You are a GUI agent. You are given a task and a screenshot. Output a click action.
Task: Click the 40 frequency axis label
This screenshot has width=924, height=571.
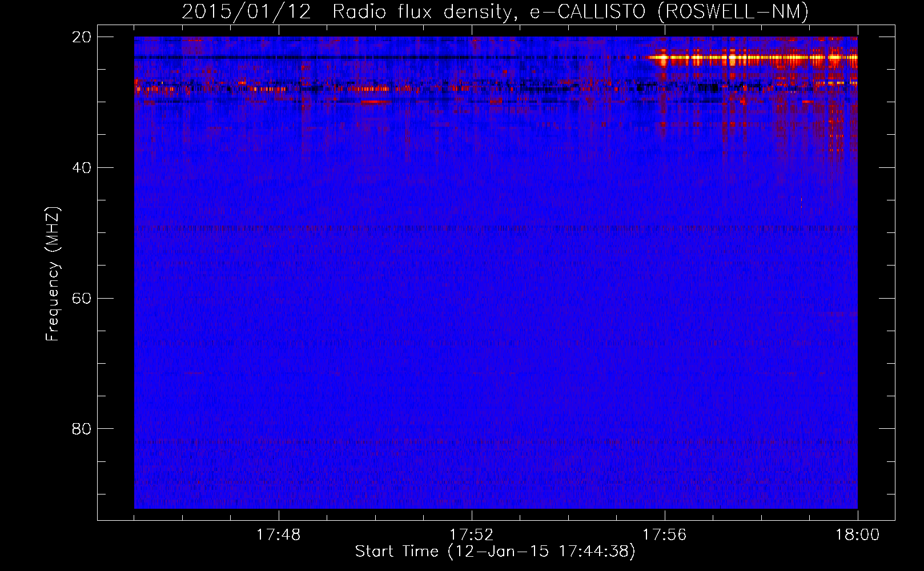click(81, 168)
